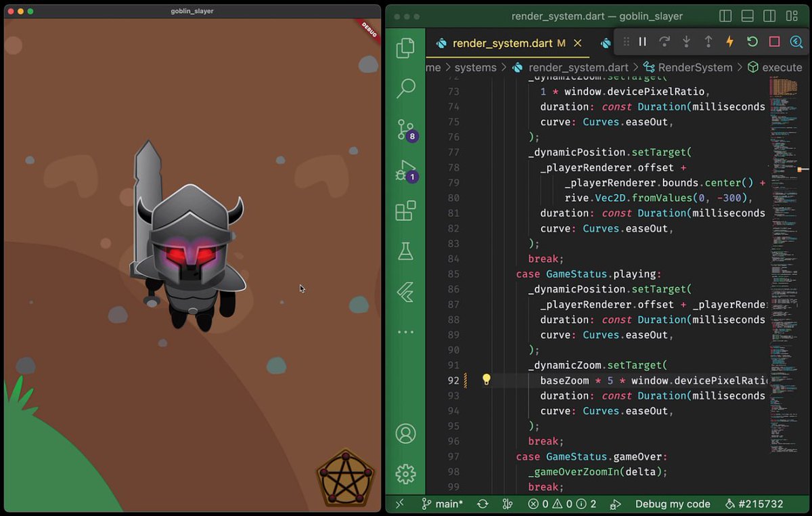This screenshot has height=516, width=812.
Task: Click 'break;' on line 84
Action: (x=546, y=259)
